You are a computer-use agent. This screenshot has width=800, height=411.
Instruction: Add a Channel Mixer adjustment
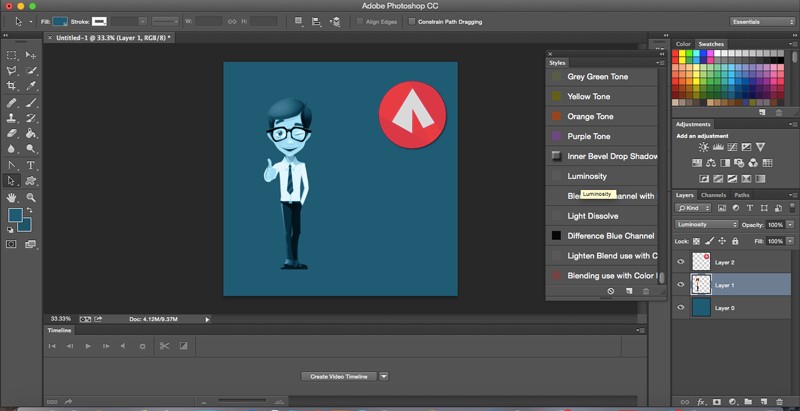click(x=753, y=163)
